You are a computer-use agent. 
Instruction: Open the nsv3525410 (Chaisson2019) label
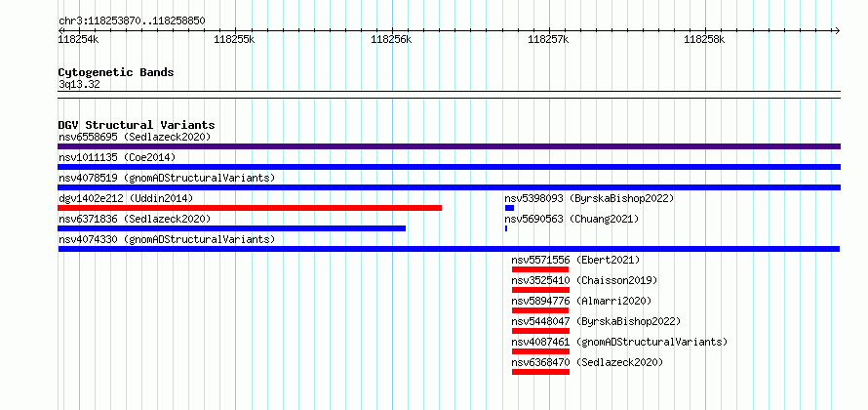coord(584,280)
